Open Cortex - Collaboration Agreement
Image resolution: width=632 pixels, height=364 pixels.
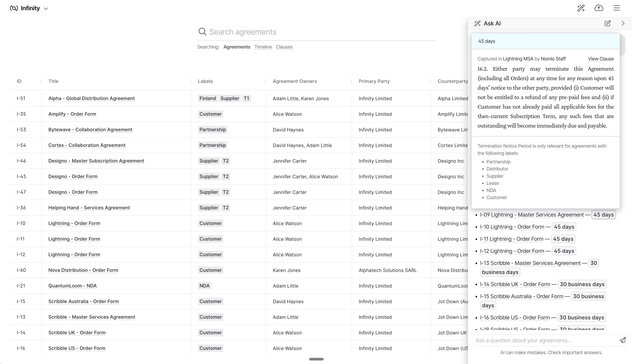coord(87,145)
